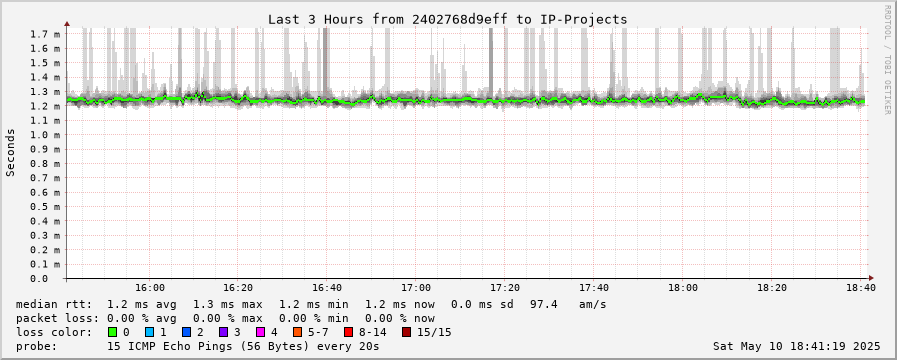
Task: Click the median rtt statistics line
Action: click(x=311, y=304)
